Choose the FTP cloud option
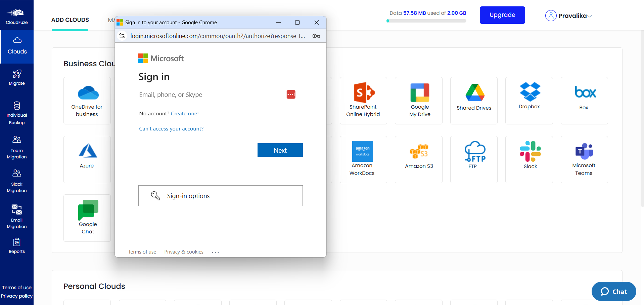Image resolution: width=644 pixels, height=305 pixels. (x=474, y=159)
